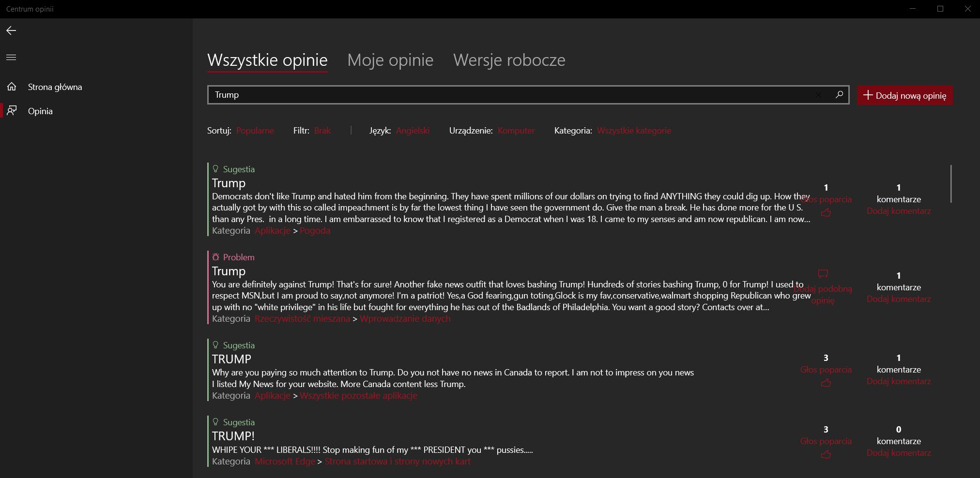Add a comment to the Trump Problem entry
980x478 pixels.
899,299
